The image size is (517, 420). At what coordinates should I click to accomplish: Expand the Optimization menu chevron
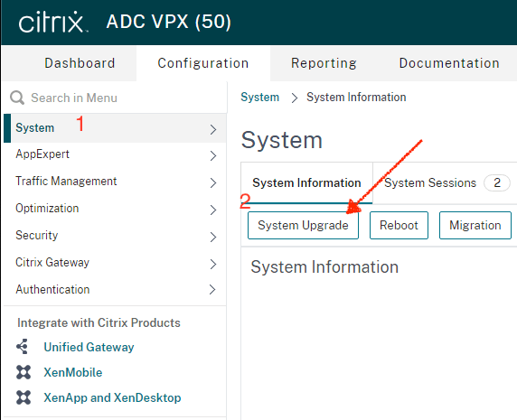pos(213,210)
